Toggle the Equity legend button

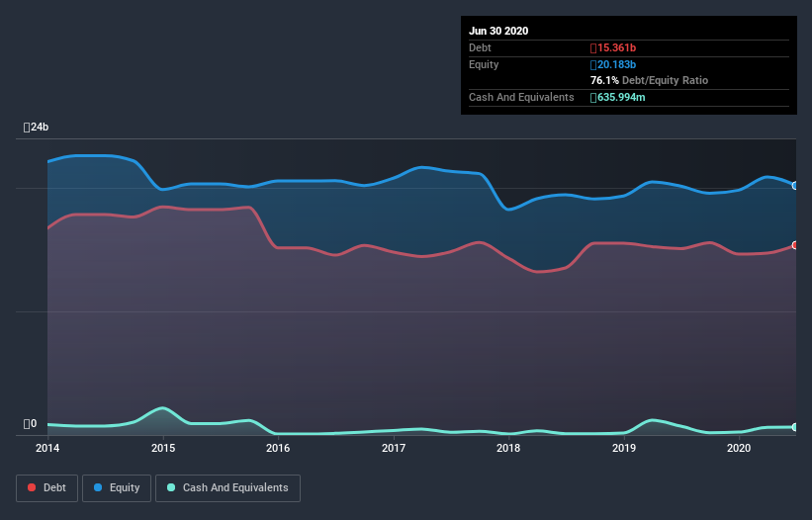tap(117, 488)
